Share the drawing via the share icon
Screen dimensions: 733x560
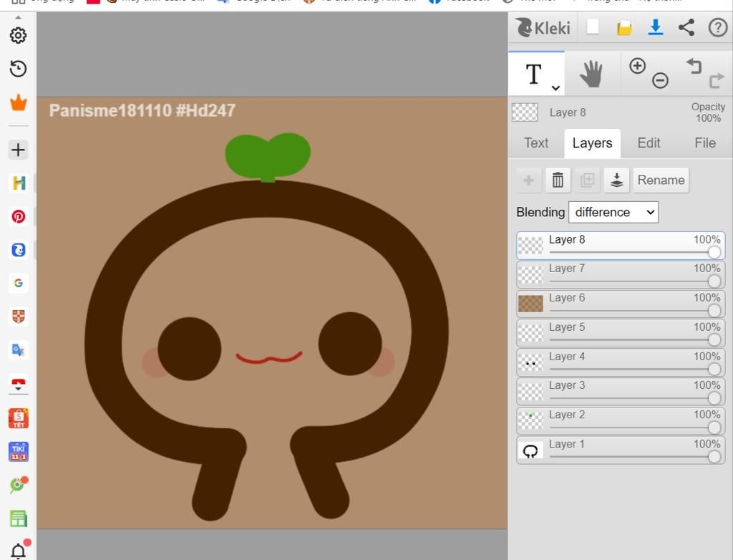686,28
